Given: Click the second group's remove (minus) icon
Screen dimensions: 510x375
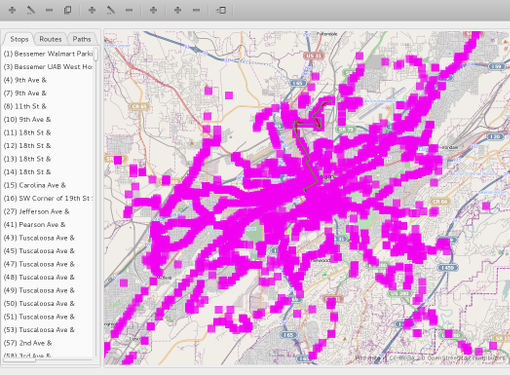Looking at the screenshot, I should click(x=129, y=10).
